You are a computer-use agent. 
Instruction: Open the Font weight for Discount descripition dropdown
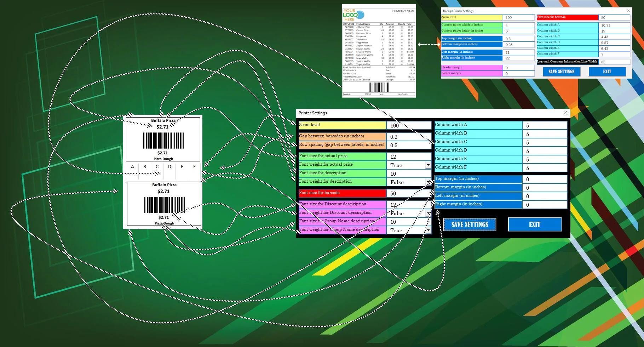point(428,213)
